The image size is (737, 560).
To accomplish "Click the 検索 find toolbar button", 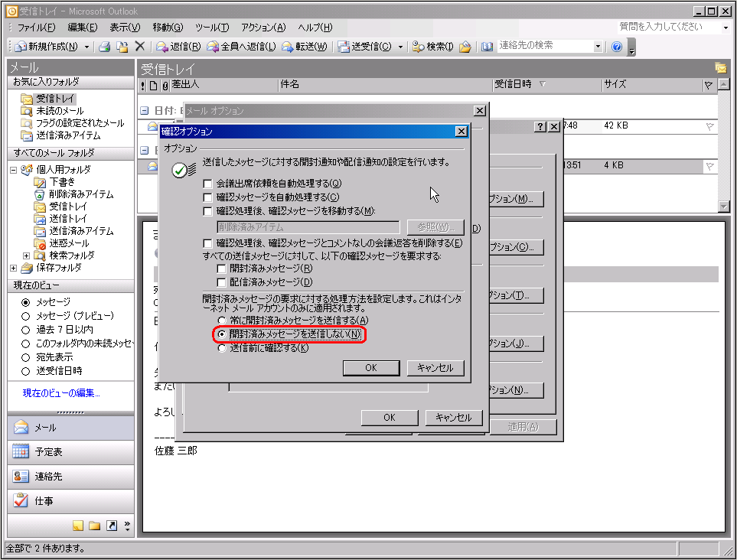I will 432,47.
